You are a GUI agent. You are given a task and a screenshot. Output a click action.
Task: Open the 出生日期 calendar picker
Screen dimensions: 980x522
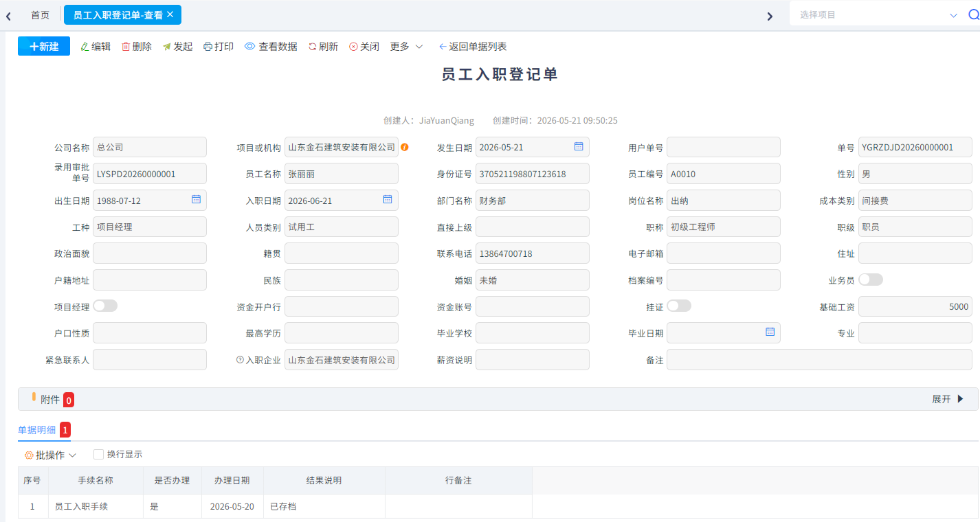coord(196,199)
